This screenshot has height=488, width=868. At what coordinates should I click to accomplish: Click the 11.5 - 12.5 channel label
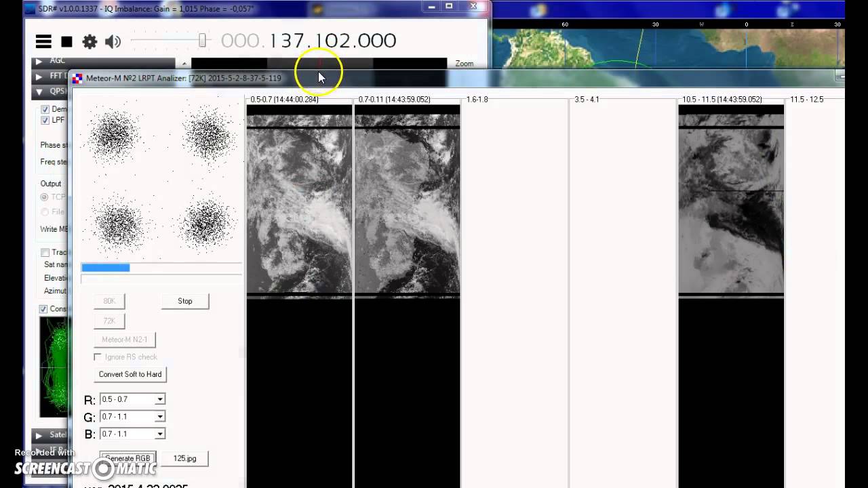(x=806, y=100)
